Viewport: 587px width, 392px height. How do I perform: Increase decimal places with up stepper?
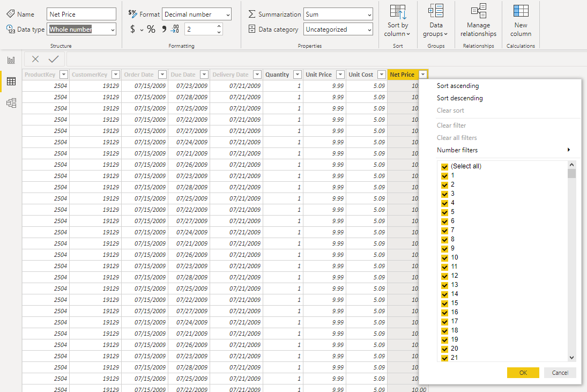point(219,26)
